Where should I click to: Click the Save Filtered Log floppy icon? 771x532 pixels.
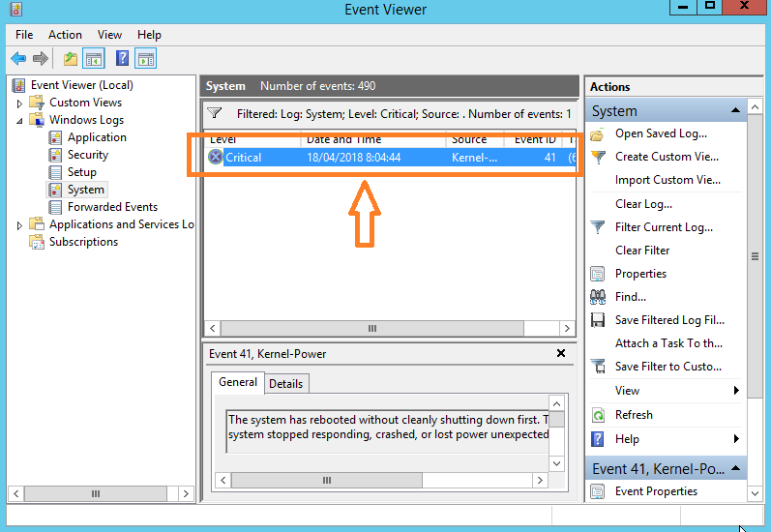click(598, 320)
